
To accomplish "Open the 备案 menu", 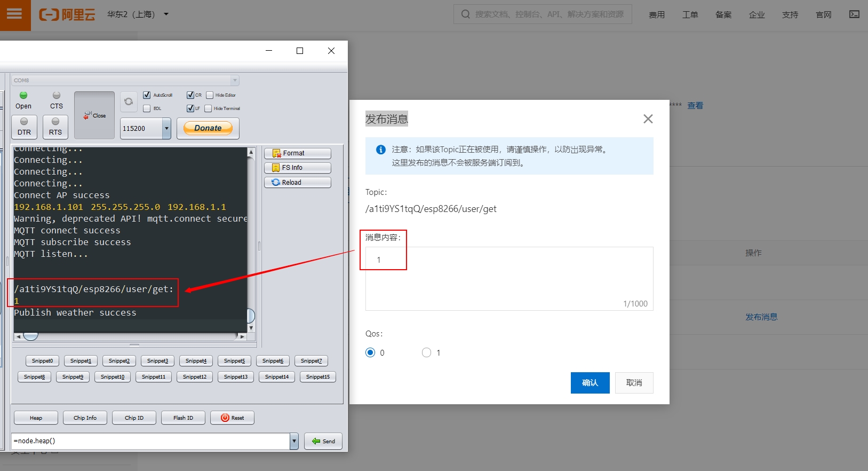I will point(723,15).
